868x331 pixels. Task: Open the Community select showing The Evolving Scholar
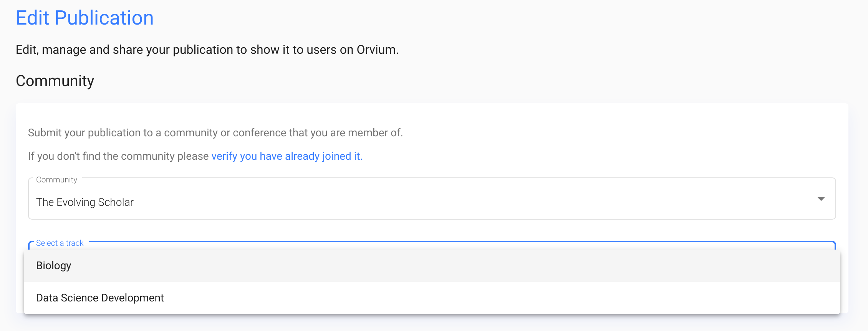point(432,199)
